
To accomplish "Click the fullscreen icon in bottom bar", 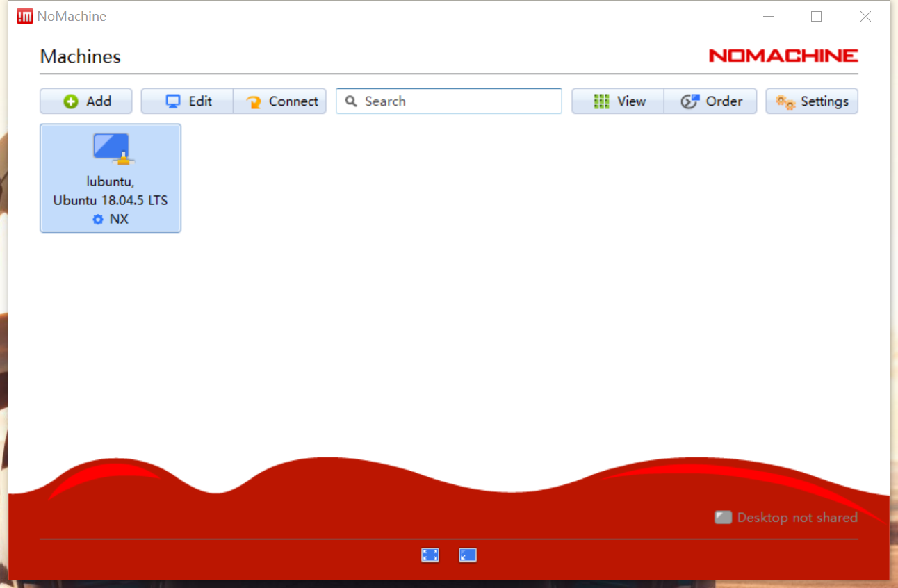I will pyautogui.click(x=430, y=555).
